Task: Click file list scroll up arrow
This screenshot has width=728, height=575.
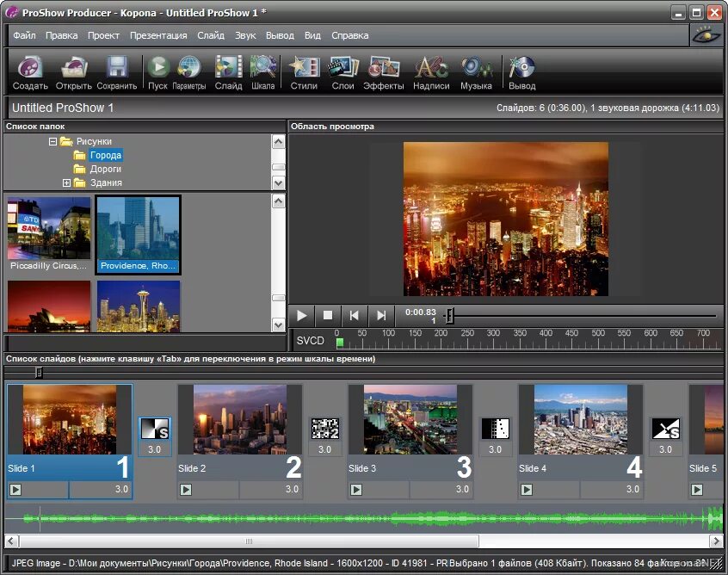Action: (x=279, y=201)
